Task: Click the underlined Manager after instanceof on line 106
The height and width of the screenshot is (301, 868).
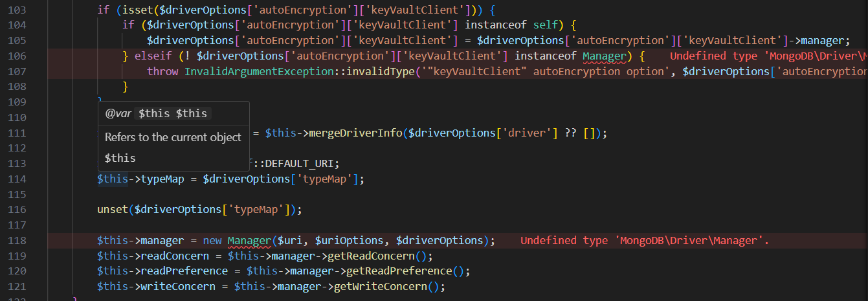Action: (x=605, y=56)
